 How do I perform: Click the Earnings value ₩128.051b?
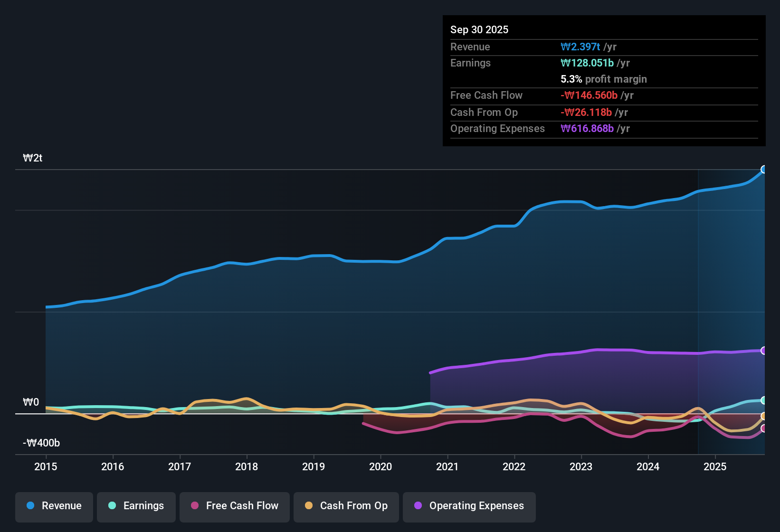click(588, 63)
